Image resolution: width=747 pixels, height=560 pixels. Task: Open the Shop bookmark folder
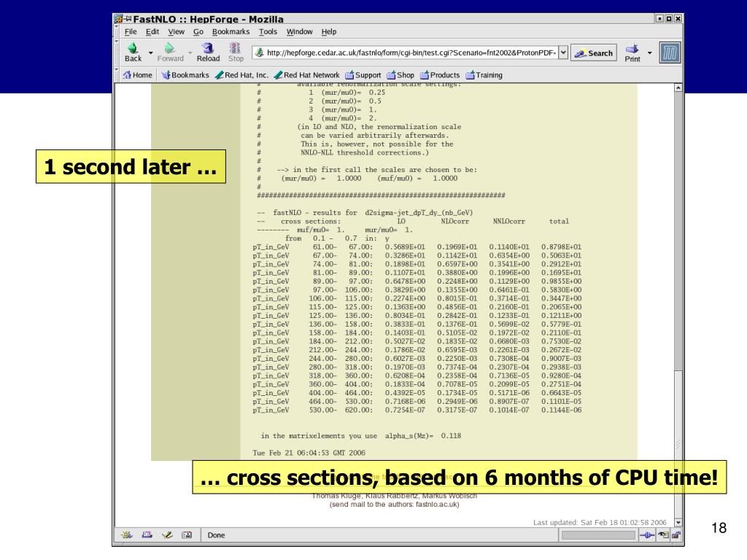(x=400, y=75)
